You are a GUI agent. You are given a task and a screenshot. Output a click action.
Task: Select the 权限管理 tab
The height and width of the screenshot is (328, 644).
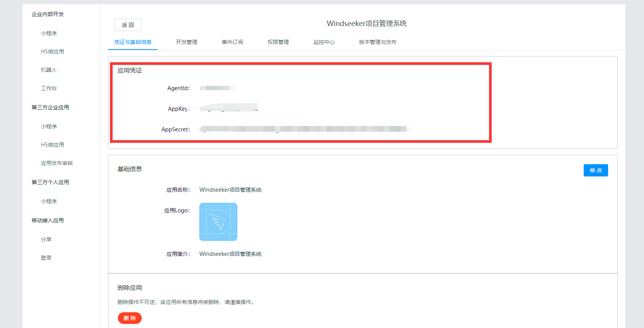click(278, 42)
